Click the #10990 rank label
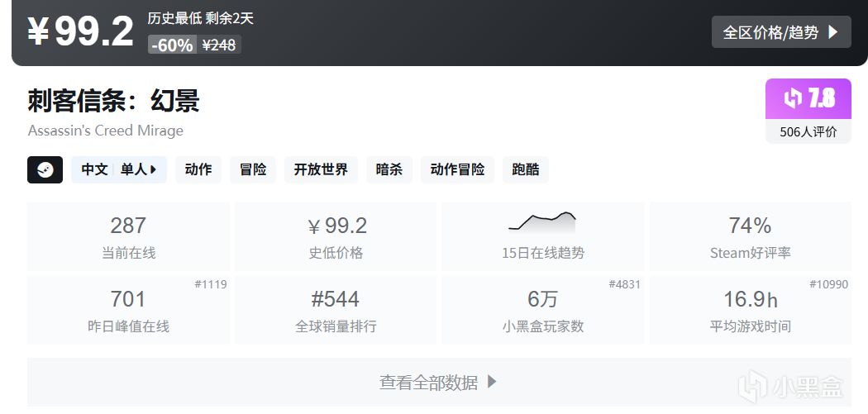This screenshot has width=868, height=414. (x=828, y=284)
